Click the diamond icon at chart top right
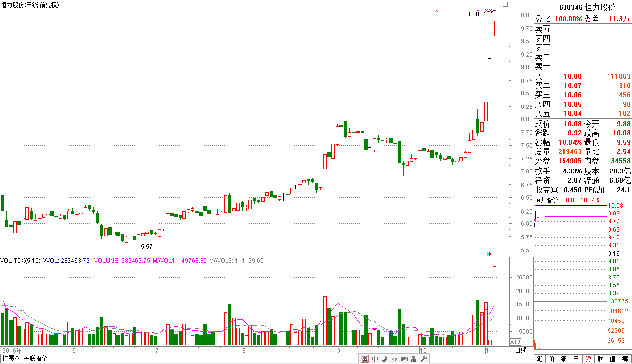Image resolution: width=632 pixels, height=364 pixels. [498, 4]
